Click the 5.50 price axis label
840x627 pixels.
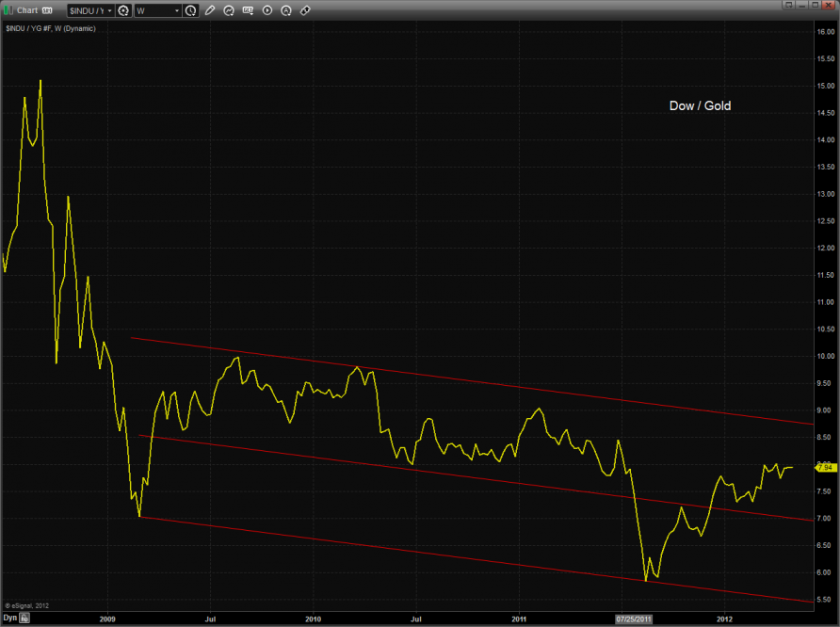click(826, 599)
